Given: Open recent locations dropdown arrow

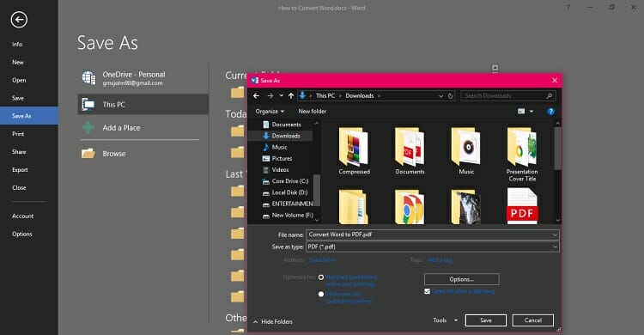Looking at the screenshot, I should [x=281, y=95].
